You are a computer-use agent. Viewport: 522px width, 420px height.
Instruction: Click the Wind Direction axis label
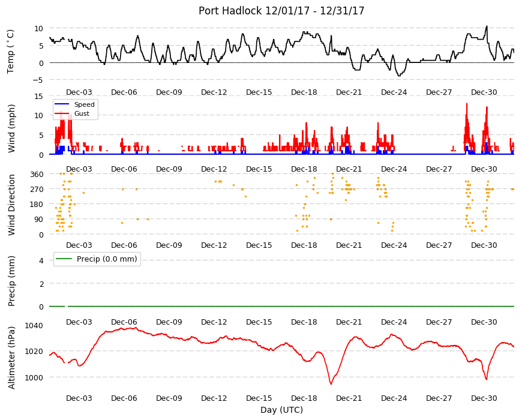[x=11, y=205]
